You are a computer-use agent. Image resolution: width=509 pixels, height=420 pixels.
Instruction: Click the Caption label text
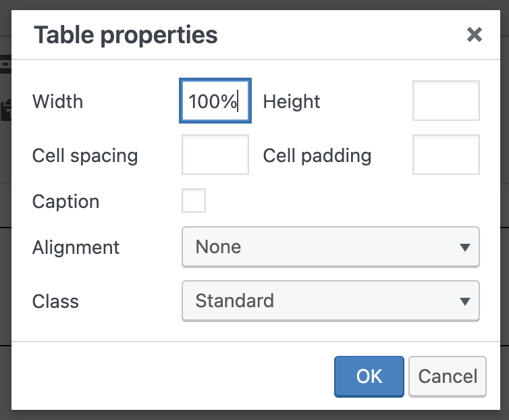pos(65,202)
